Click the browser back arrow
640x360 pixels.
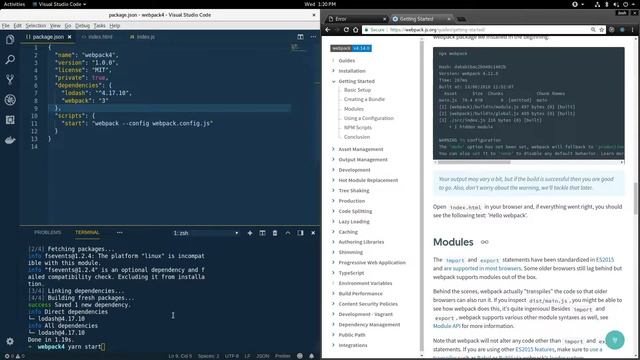[327, 30]
